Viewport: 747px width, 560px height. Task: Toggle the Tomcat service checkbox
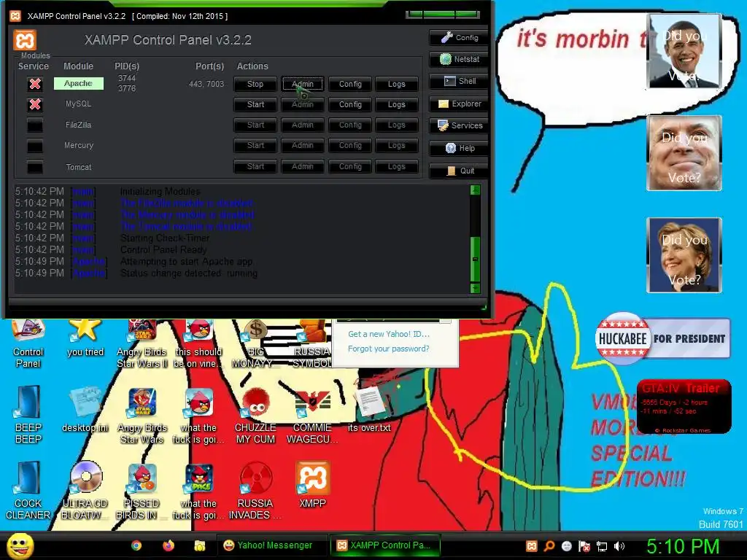(35, 167)
